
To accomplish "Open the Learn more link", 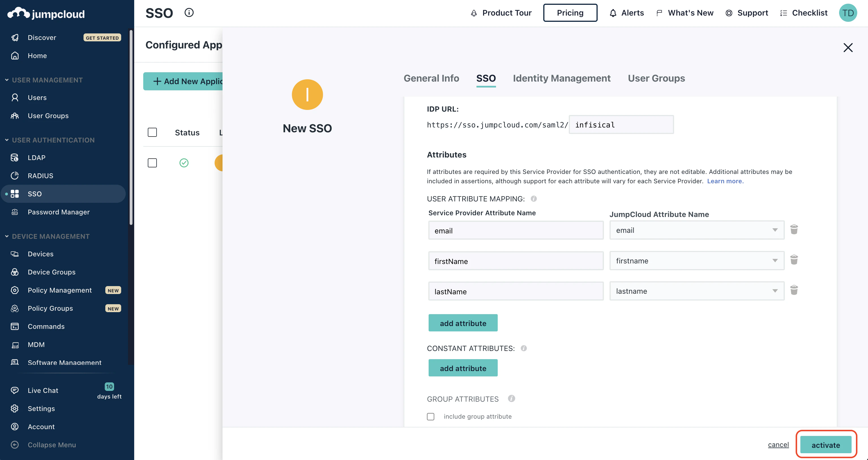I will click(x=725, y=181).
